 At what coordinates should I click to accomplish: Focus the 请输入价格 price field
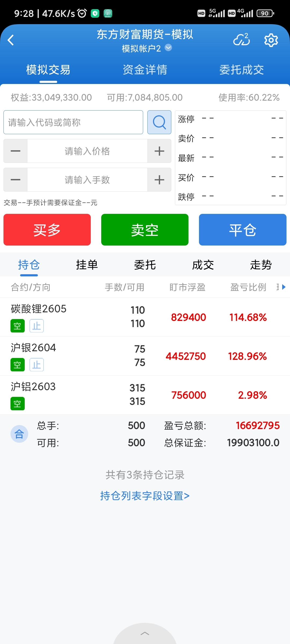click(x=87, y=151)
